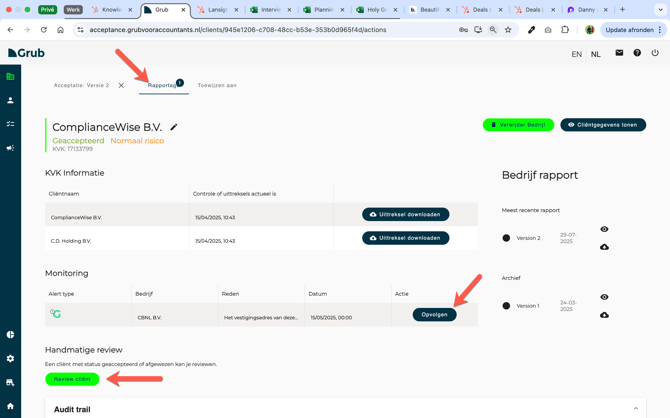
Task: Open the megaphone announcements icon in sidebar
Action: point(10,148)
